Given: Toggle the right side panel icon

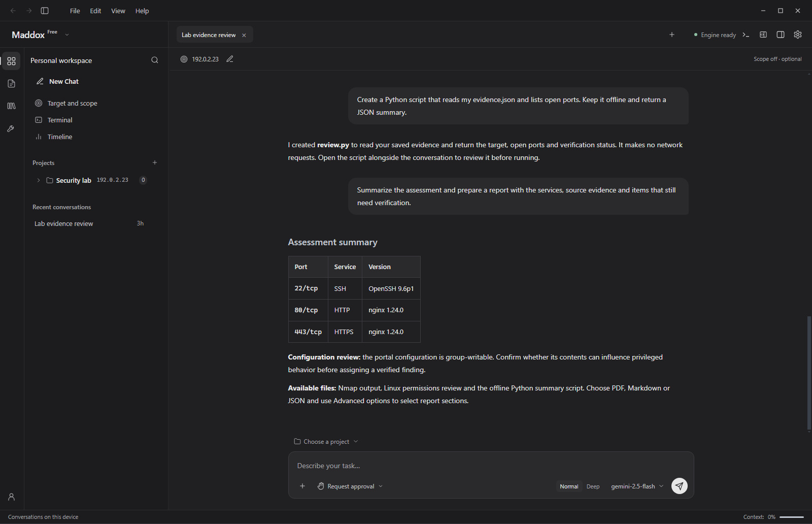Looking at the screenshot, I should pos(781,35).
